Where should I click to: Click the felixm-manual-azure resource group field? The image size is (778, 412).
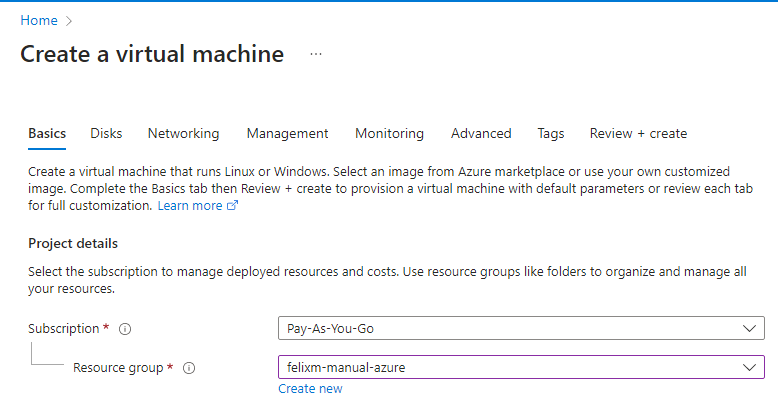[521, 367]
